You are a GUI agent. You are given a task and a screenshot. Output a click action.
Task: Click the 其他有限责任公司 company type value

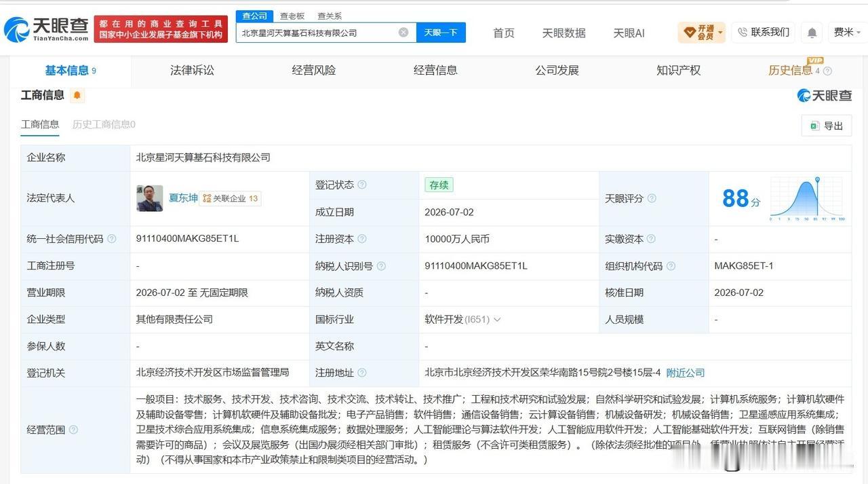(x=174, y=319)
